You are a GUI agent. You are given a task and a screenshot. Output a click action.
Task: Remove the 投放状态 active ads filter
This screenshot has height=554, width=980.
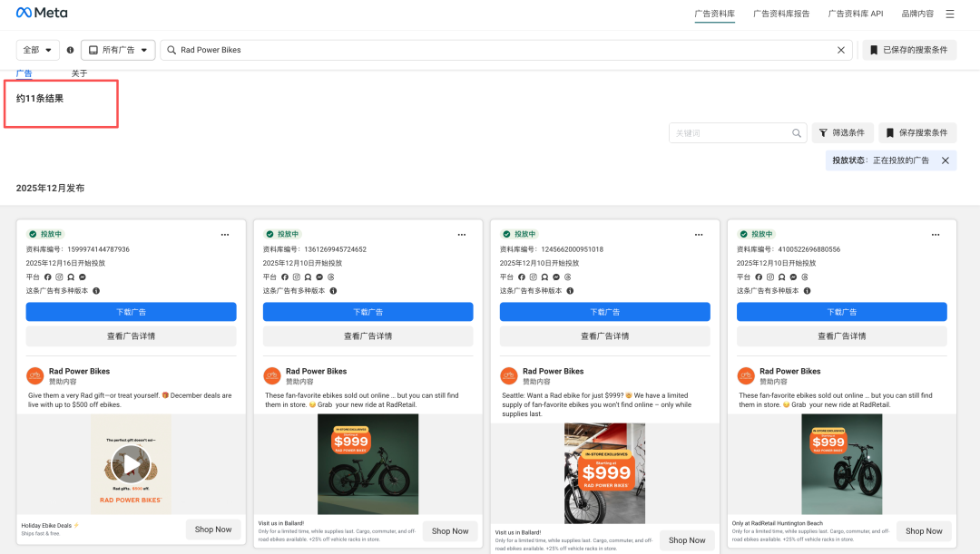click(945, 160)
